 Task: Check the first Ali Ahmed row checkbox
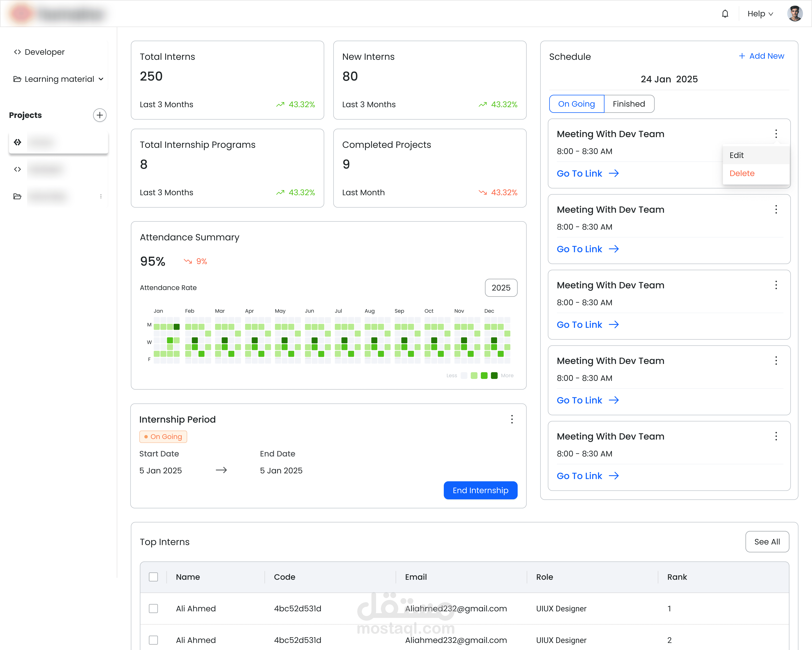[153, 609]
